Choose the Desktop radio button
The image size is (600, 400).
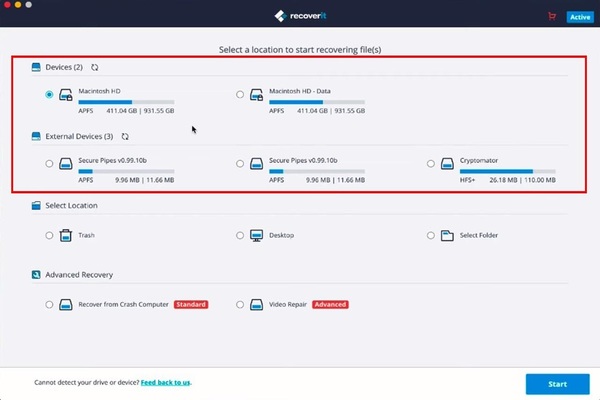coord(240,235)
